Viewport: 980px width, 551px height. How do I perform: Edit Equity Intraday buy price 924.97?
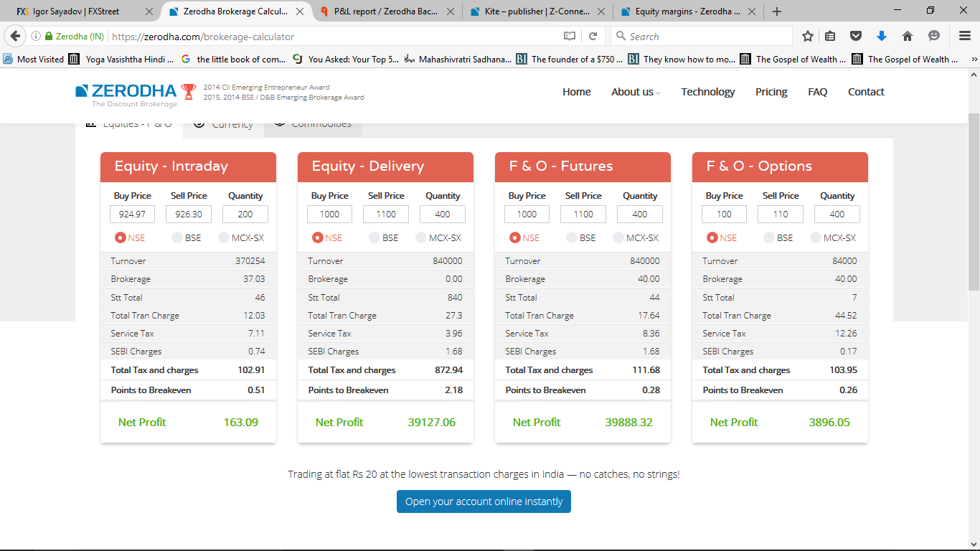132,214
